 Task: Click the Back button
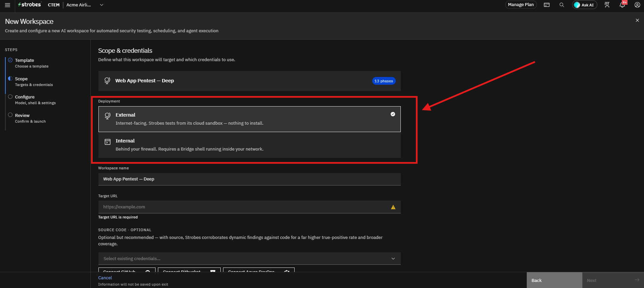[554, 280]
